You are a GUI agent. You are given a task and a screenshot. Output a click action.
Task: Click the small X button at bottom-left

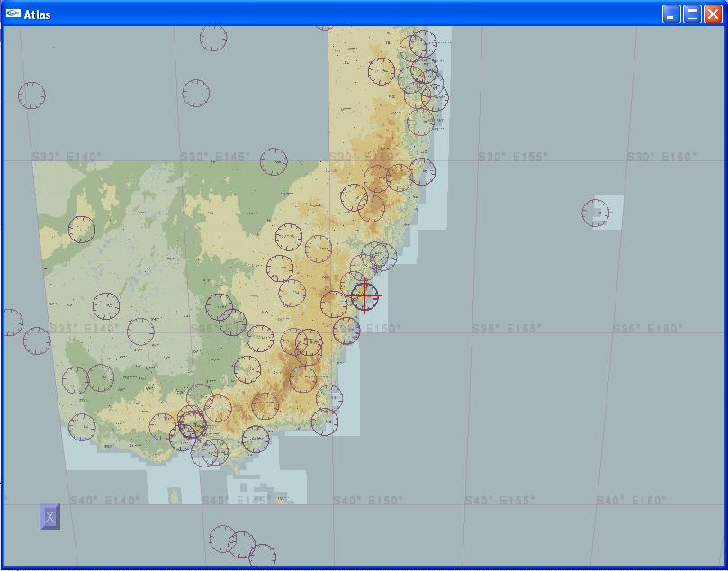50,517
